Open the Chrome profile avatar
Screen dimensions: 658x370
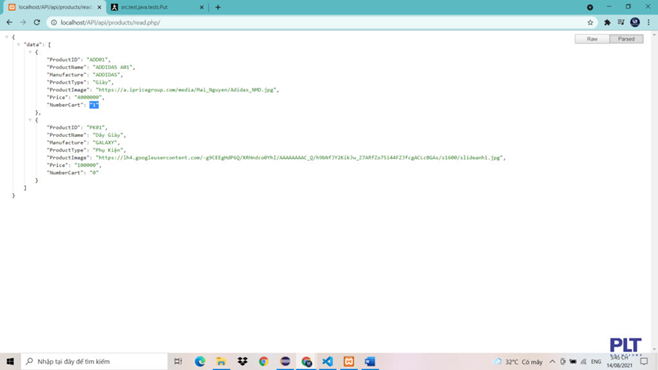pos(635,23)
